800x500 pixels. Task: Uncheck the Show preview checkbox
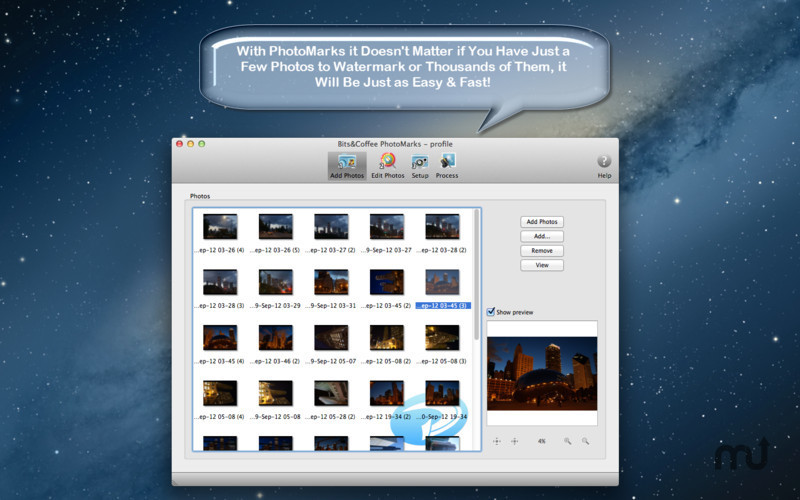click(491, 311)
